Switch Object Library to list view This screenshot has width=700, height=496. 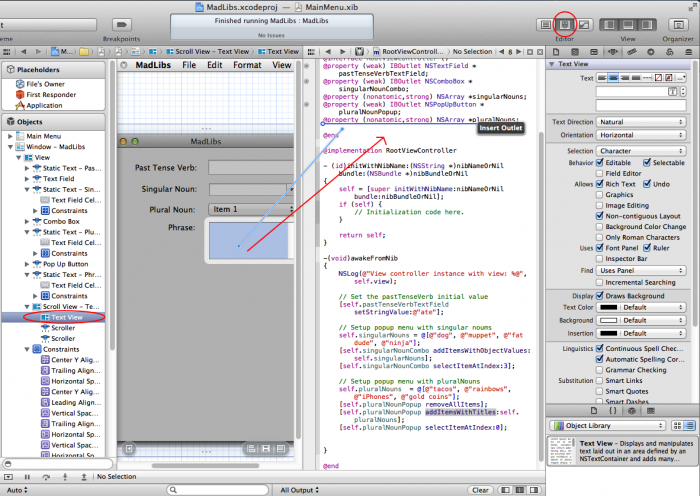pos(690,425)
